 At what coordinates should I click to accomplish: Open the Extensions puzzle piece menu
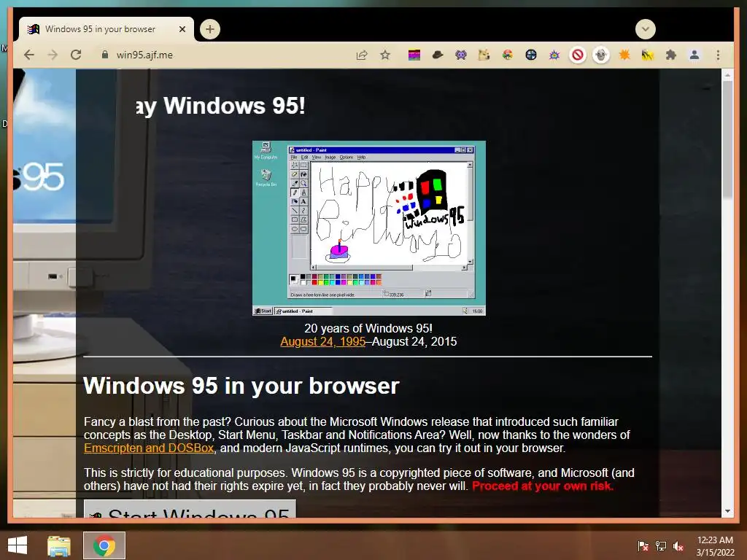click(x=671, y=55)
